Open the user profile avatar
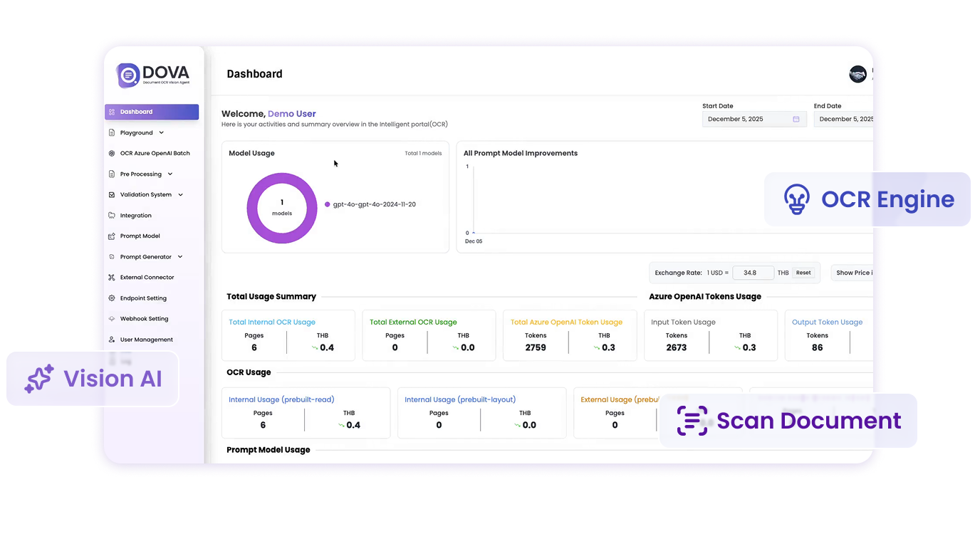 [x=857, y=74]
